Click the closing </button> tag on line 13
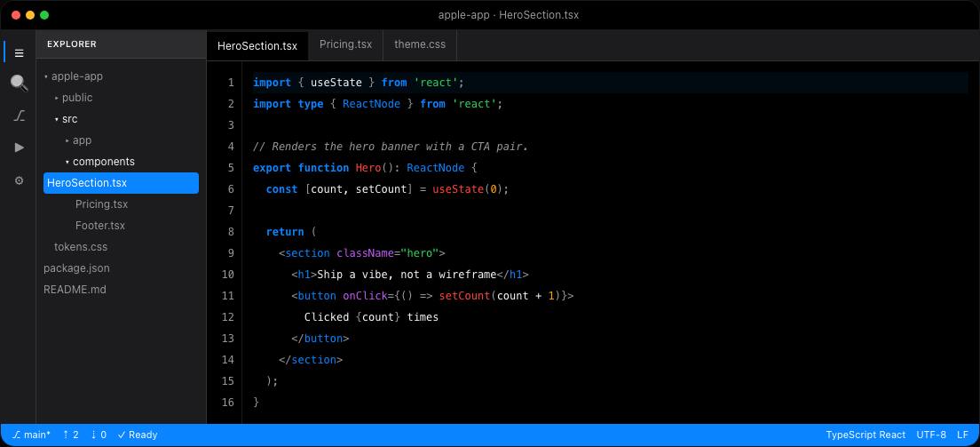The height and width of the screenshot is (447, 980). (320, 338)
